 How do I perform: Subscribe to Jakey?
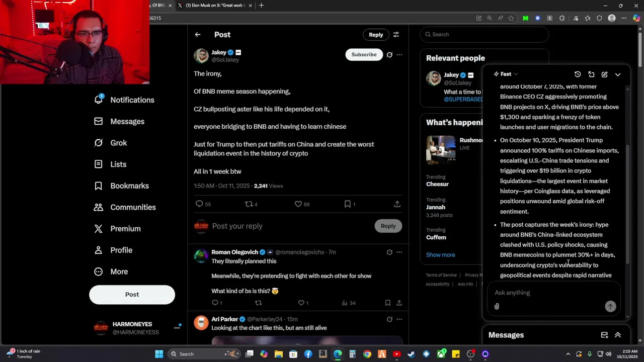point(364,54)
